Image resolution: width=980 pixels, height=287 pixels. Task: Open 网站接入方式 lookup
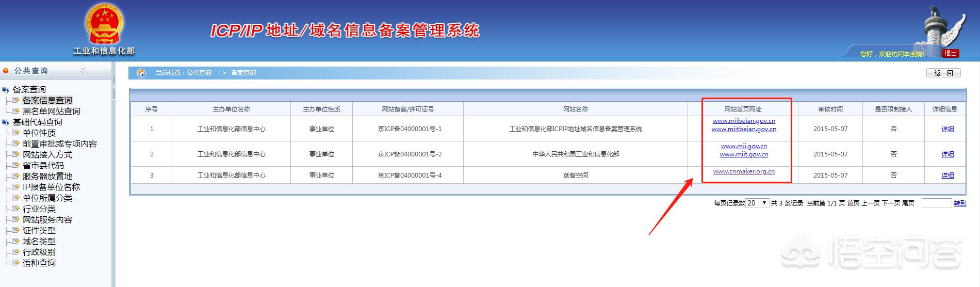[47, 154]
